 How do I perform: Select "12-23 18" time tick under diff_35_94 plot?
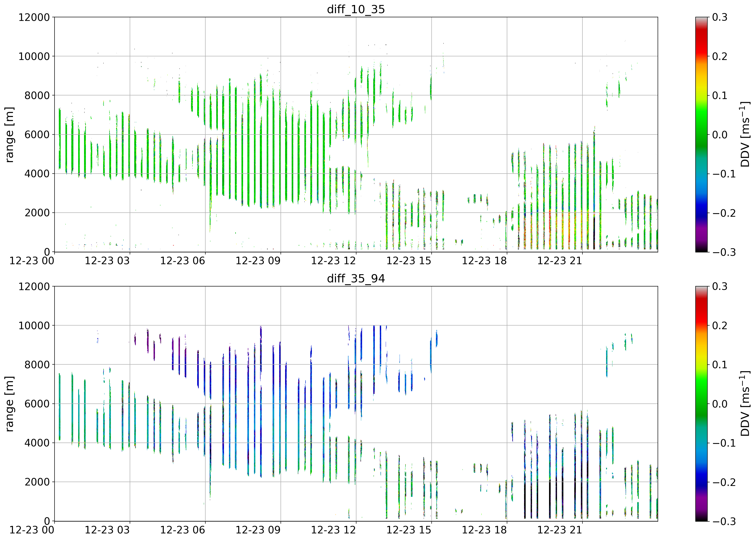(484, 530)
